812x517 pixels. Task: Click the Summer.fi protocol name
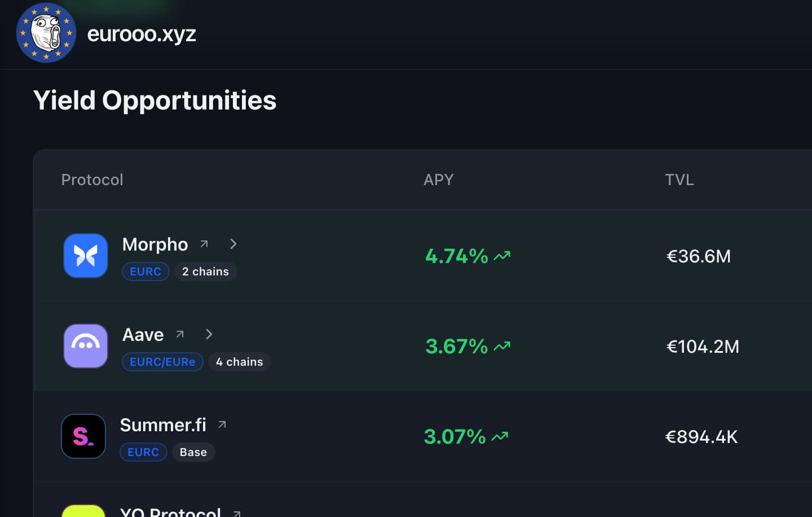[163, 425]
